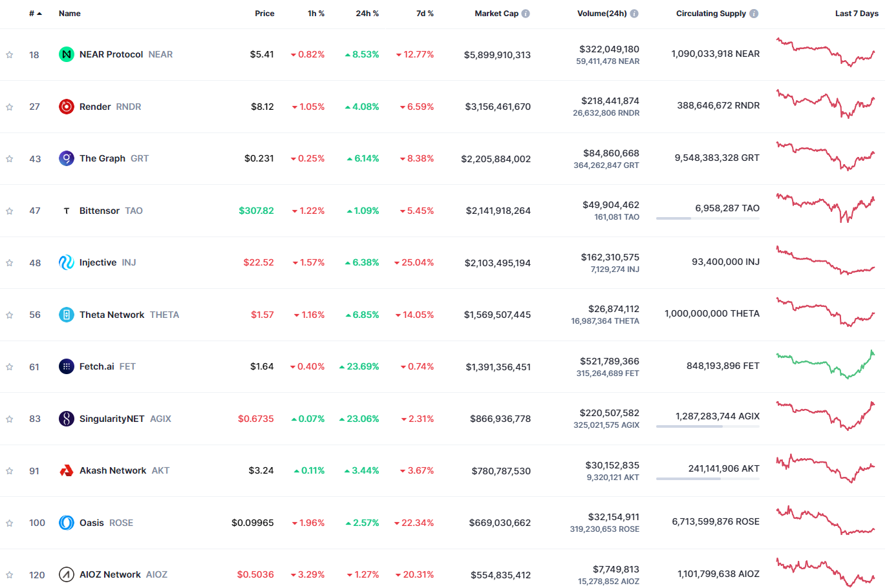Open the Injective 7-day sparkline chart
887x588 pixels.
point(826,260)
